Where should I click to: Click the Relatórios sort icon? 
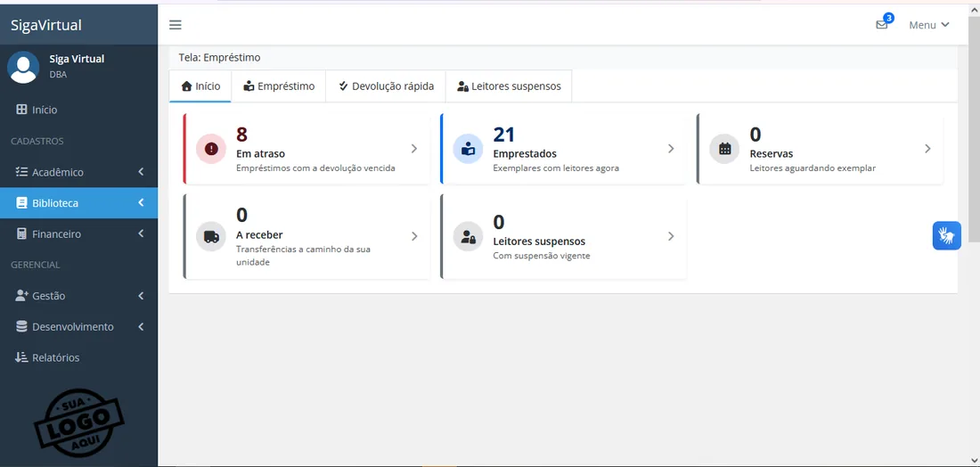pyautogui.click(x=21, y=357)
